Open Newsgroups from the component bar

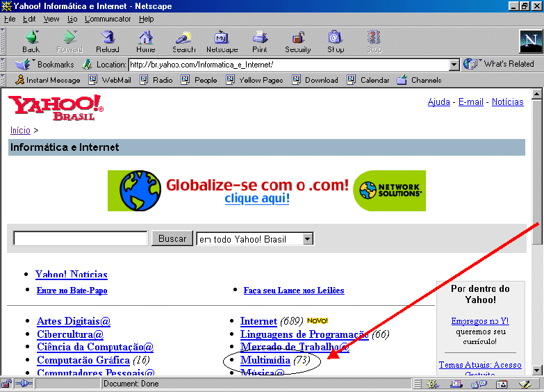coord(479,384)
